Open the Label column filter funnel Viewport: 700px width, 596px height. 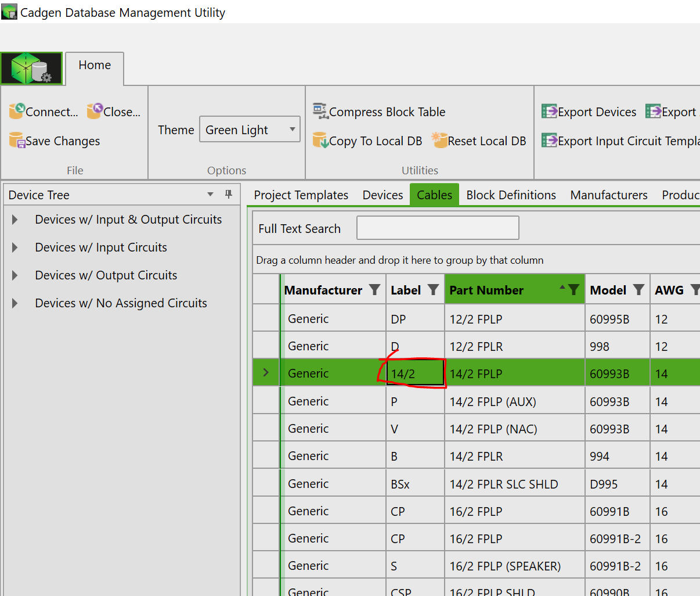click(x=433, y=289)
